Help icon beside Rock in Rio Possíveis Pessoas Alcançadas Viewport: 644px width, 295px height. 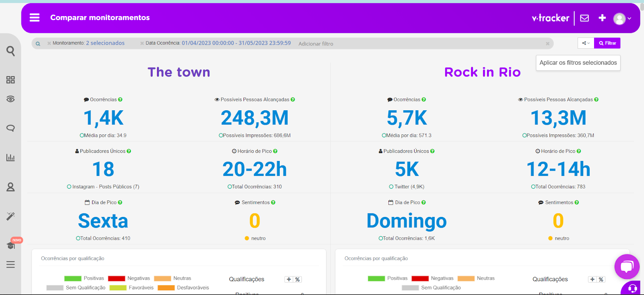(x=596, y=99)
